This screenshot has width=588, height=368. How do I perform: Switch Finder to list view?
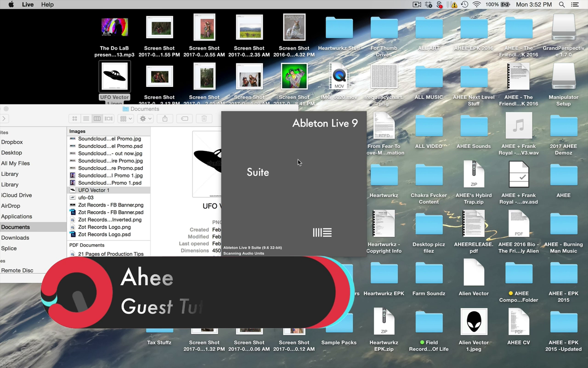coord(86,119)
